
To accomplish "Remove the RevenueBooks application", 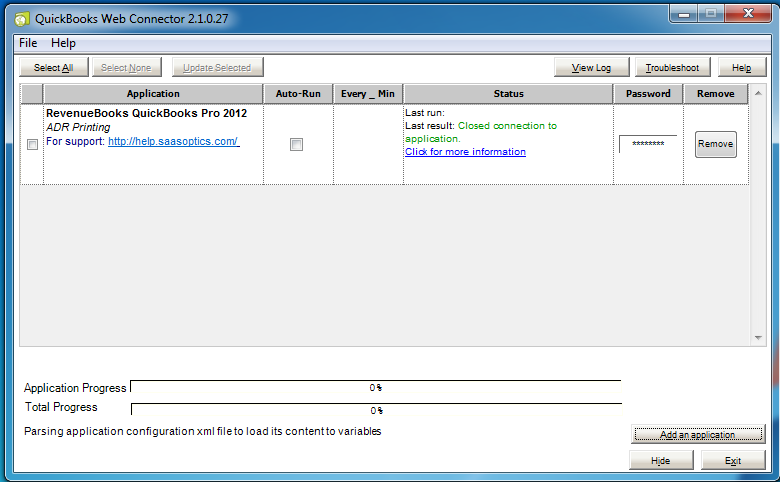I will click(x=715, y=144).
